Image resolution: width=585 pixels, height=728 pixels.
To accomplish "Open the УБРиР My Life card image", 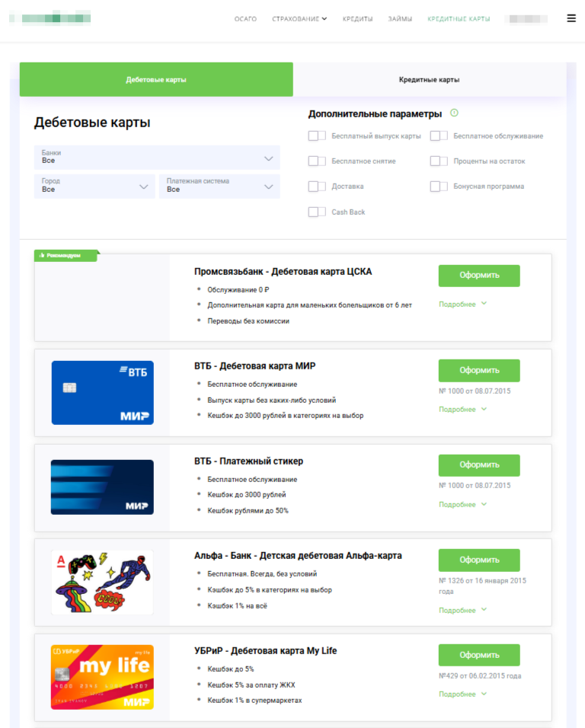I will [102, 677].
